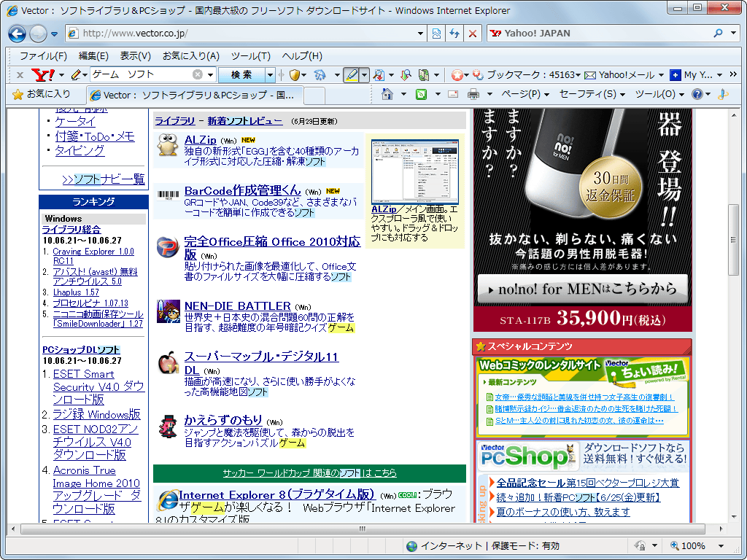Image resolution: width=747 pixels, height=560 pixels.
Task: Click the no!no! for MENはこちらから banner button
Action: coord(583,289)
